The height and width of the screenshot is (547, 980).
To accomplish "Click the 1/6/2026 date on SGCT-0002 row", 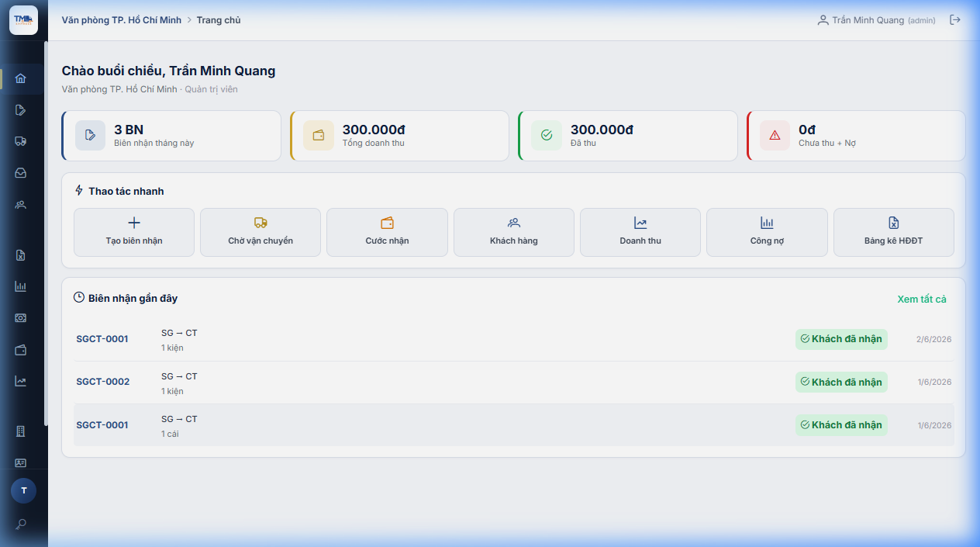I will [x=934, y=383].
